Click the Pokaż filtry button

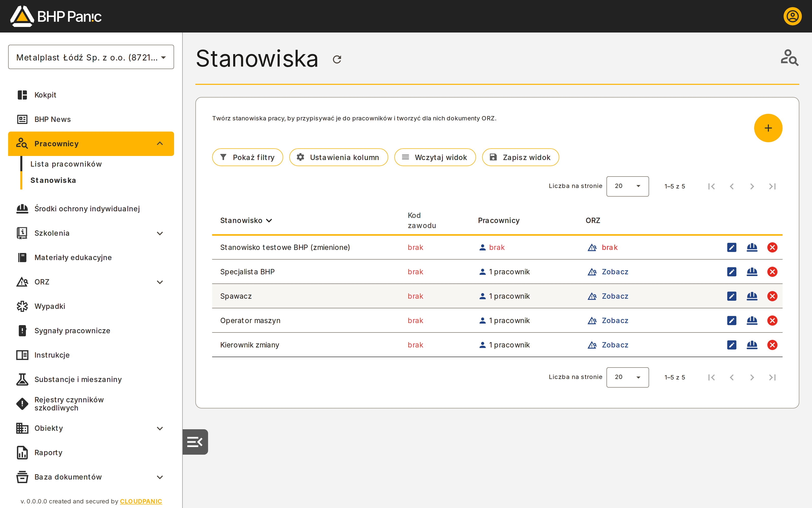[248, 157]
